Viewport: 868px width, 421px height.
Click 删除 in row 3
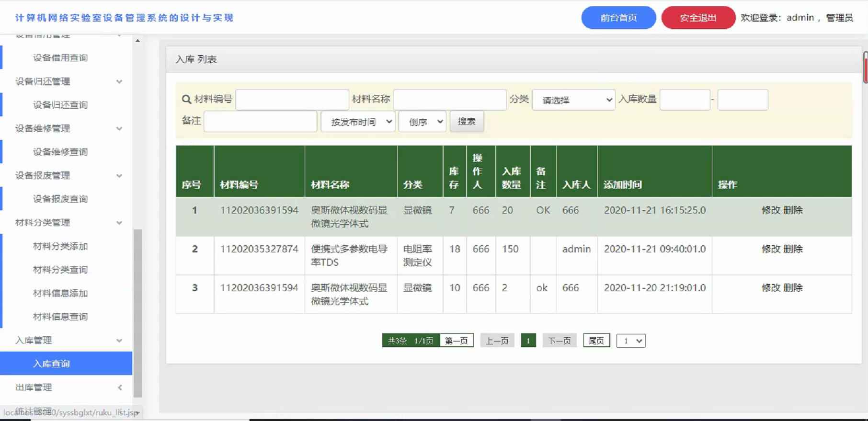pyautogui.click(x=793, y=288)
